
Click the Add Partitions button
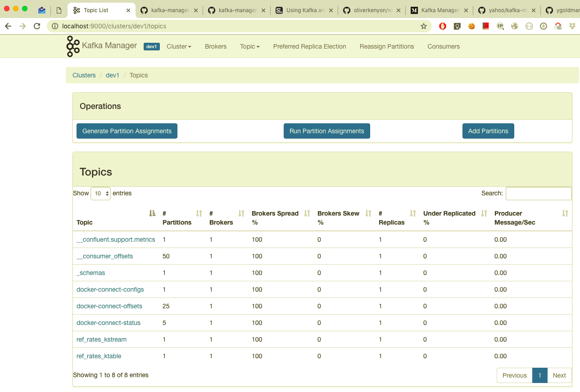488,131
